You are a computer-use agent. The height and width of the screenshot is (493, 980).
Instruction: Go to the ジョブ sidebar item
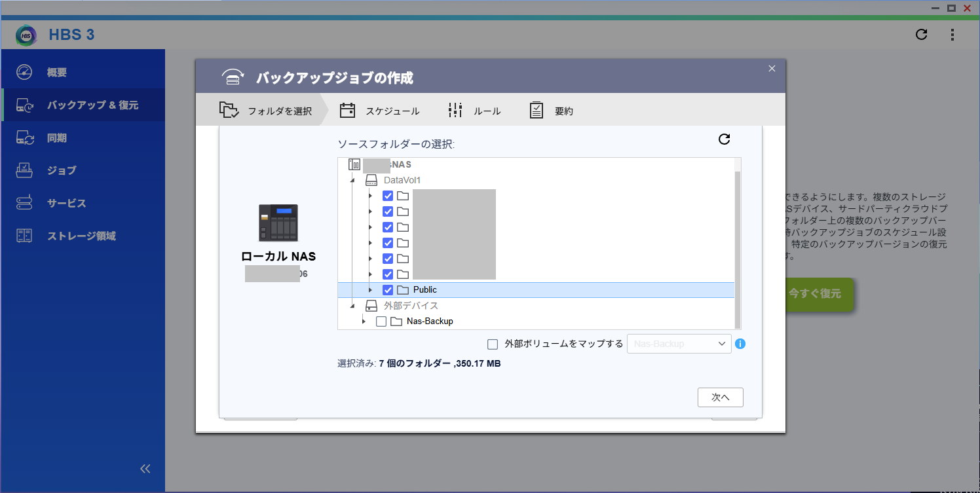(x=62, y=170)
